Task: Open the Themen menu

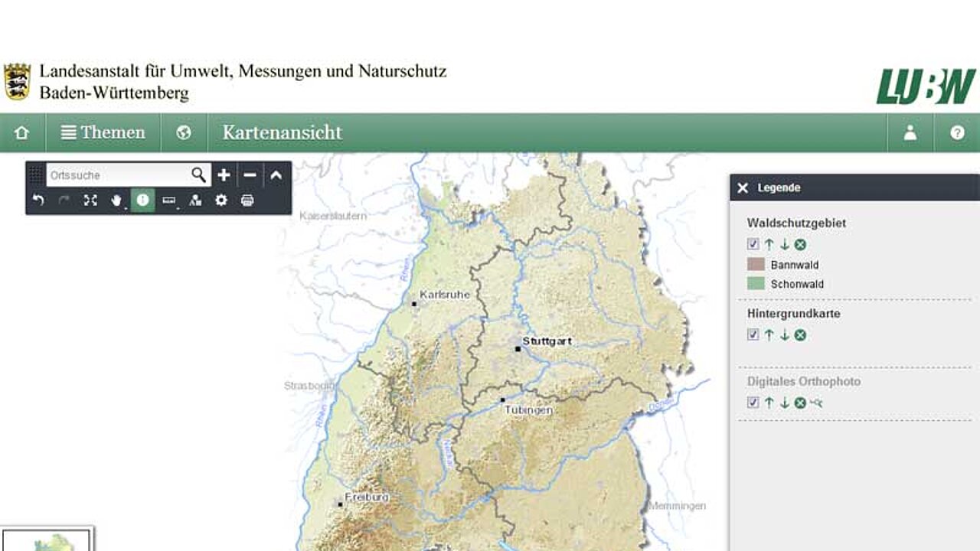Action: (x=103, y=132)
